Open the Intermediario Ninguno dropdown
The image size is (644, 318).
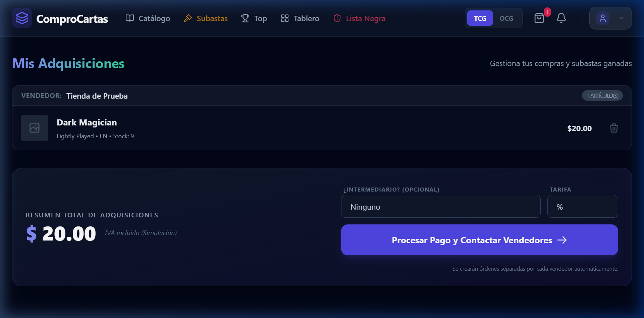point(440,207)
